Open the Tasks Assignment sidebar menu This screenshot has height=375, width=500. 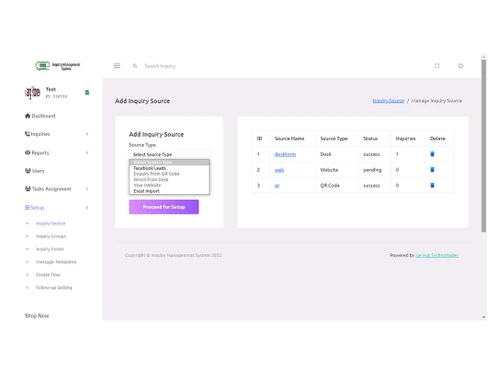coord(48,189)
